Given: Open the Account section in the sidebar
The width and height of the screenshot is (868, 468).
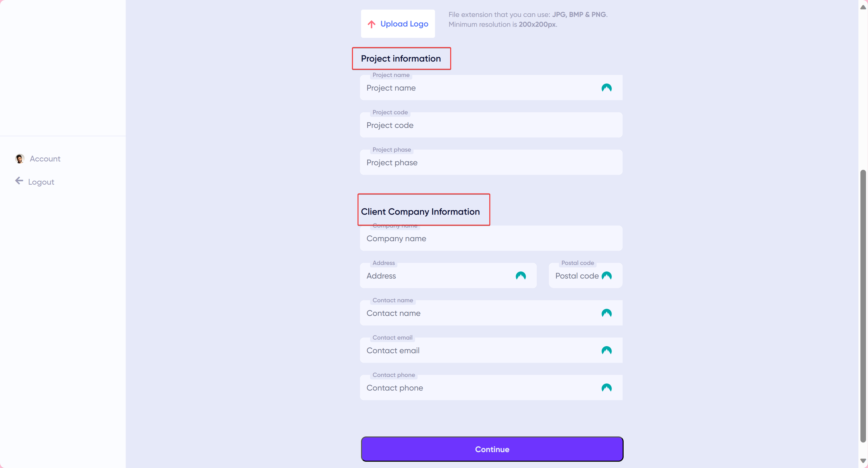Looking at the screenshot, I should tap(45, 158).
